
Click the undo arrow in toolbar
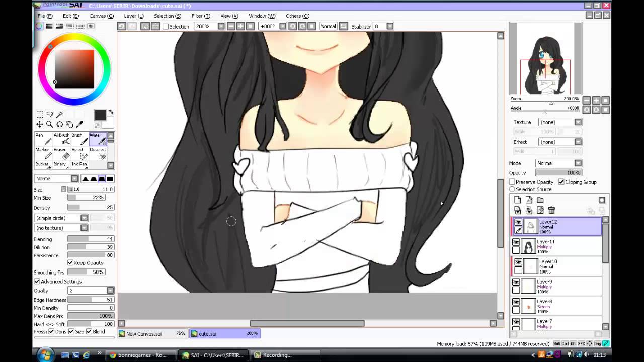[x=121, y=26]
